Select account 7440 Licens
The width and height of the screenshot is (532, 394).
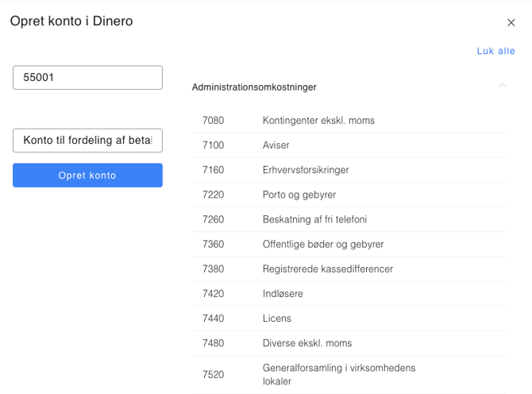point(349,319)
